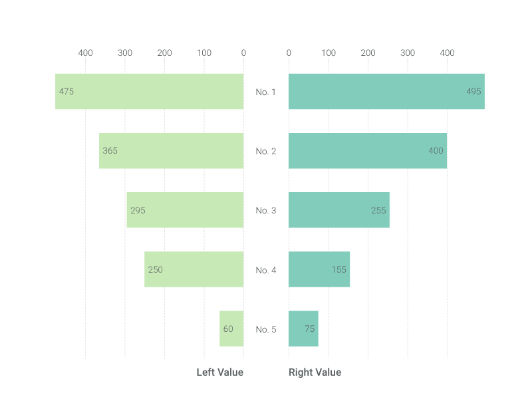This screenshot has height=399, width=532.
Task: Select the right bar with value 400
Action: coord(368,151)
